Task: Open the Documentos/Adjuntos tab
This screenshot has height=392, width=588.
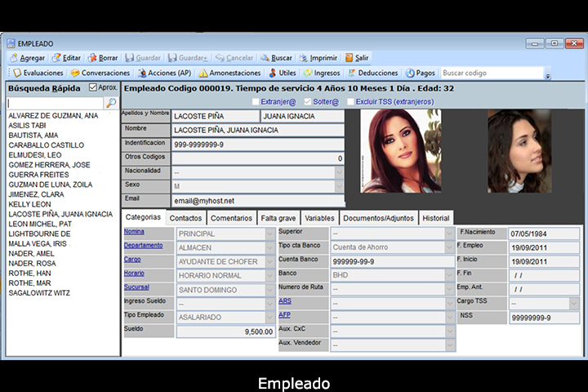Action: coord(379,218)
